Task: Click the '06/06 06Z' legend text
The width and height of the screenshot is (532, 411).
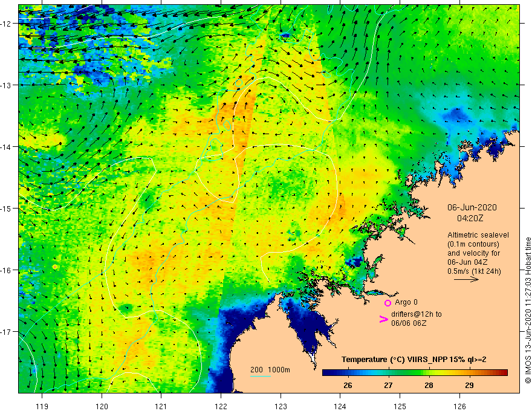Action: (409, 323)
